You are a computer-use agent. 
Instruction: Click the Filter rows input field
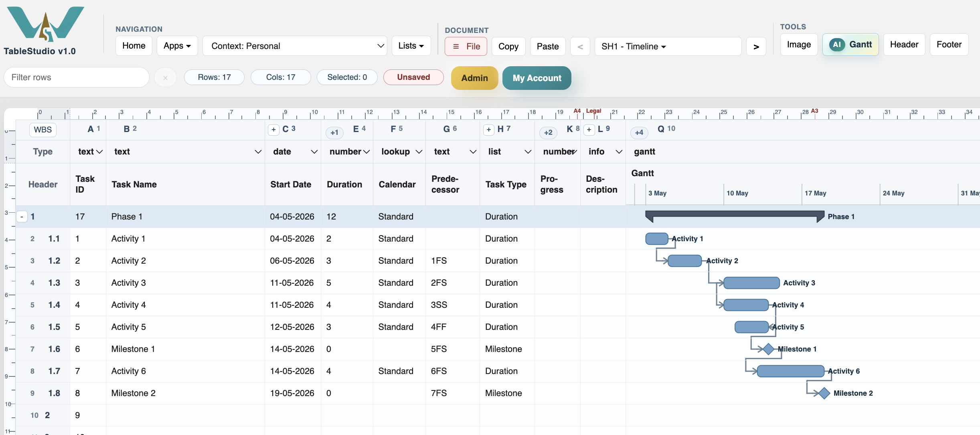[x=77, y=77]
